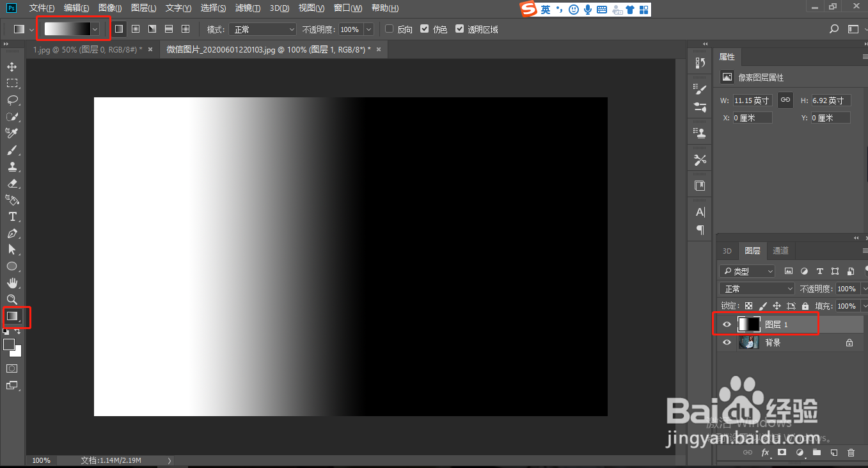Reset default foreground and background colors
This screenshot has height=468, width=868.
pyautogui.click(x=6, y=331)
